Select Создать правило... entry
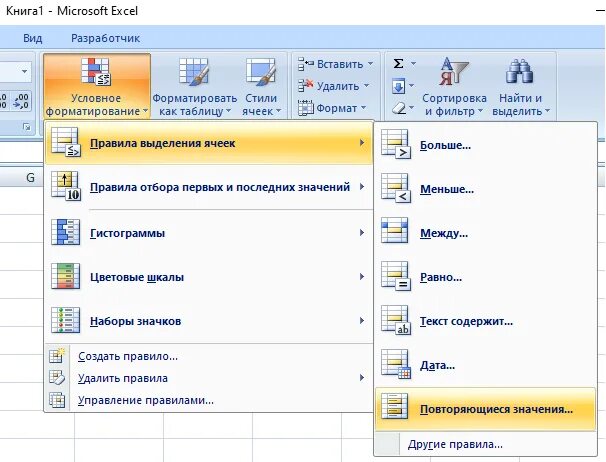This screenshot has height=462, width=606. [x=208, y=356]
